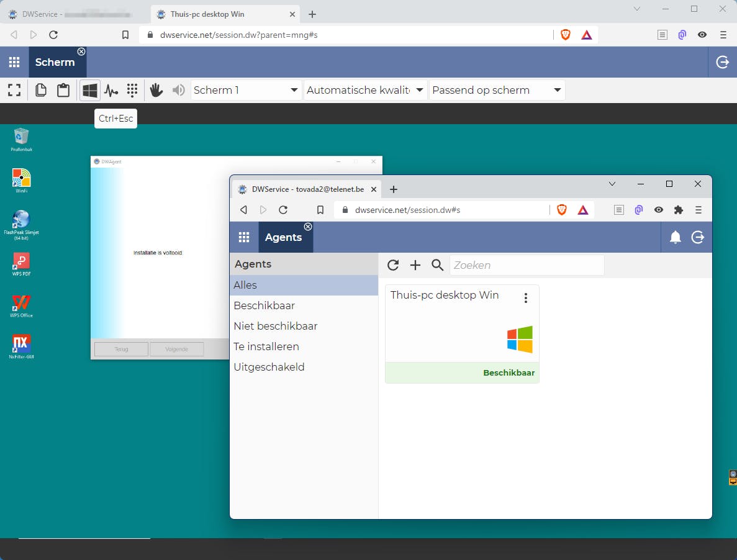This screenshot has height=560, width=737.
Task: Close the Agents tab with its x icon
Action: tap(308, 227)
